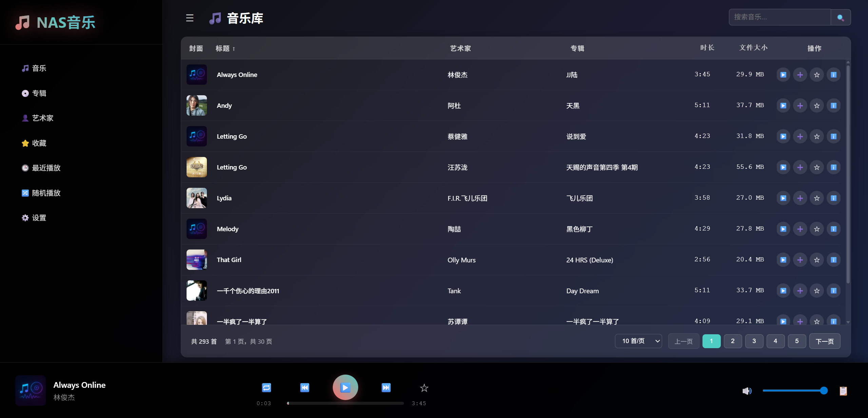Toggle repeat mode in player

coord(266,387)
